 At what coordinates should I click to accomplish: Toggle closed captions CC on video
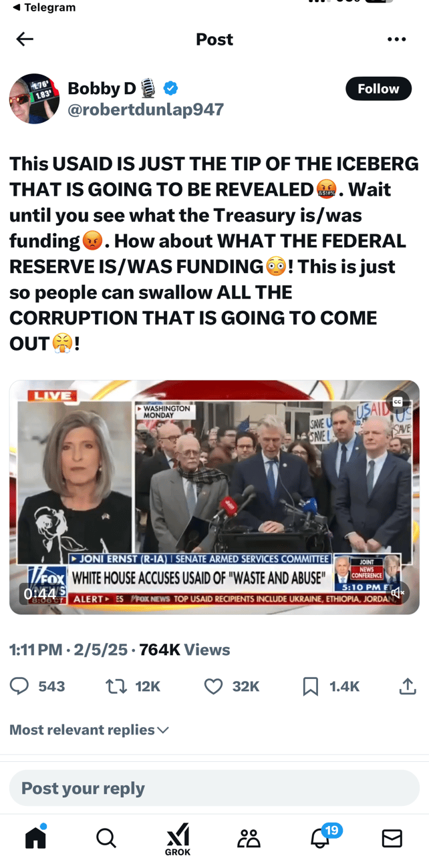click(x=398, y=401)
